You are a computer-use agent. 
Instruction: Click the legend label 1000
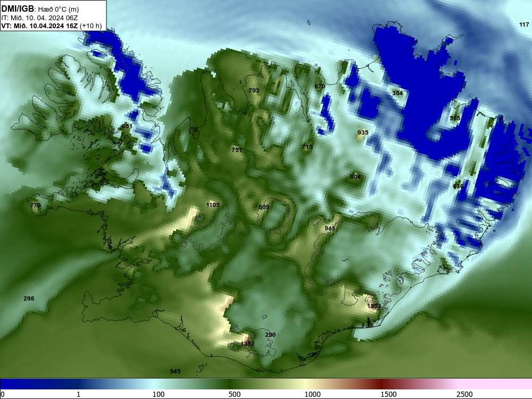click(312, 394)
